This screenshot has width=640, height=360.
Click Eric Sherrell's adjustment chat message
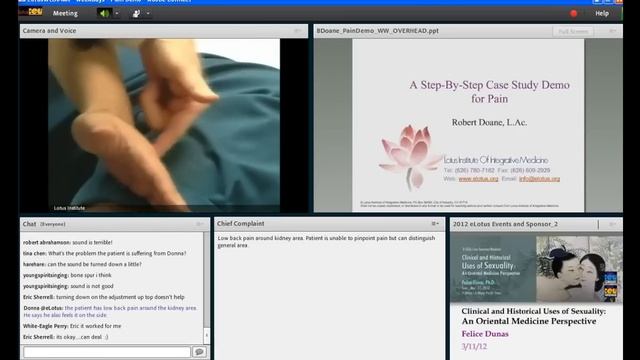pyautogui.click(x=104, y=297)
